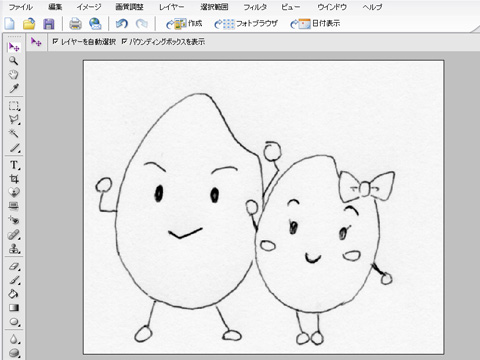Toggle レイヤーを自動選択 checkbox
Viewport: 480px width, 360px height.
pyautogui.click(x=56, y=42)
